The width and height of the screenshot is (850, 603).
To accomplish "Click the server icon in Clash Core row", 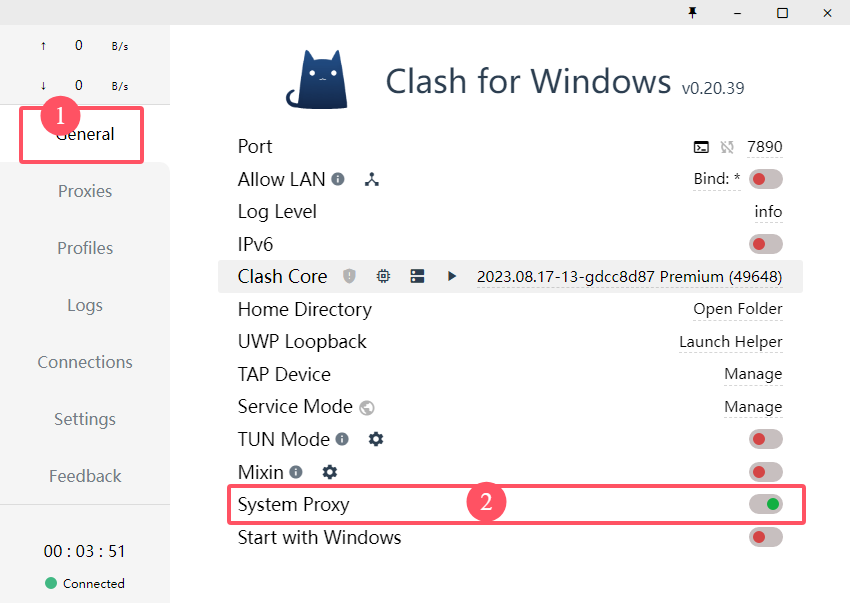I will pos(417,277).
